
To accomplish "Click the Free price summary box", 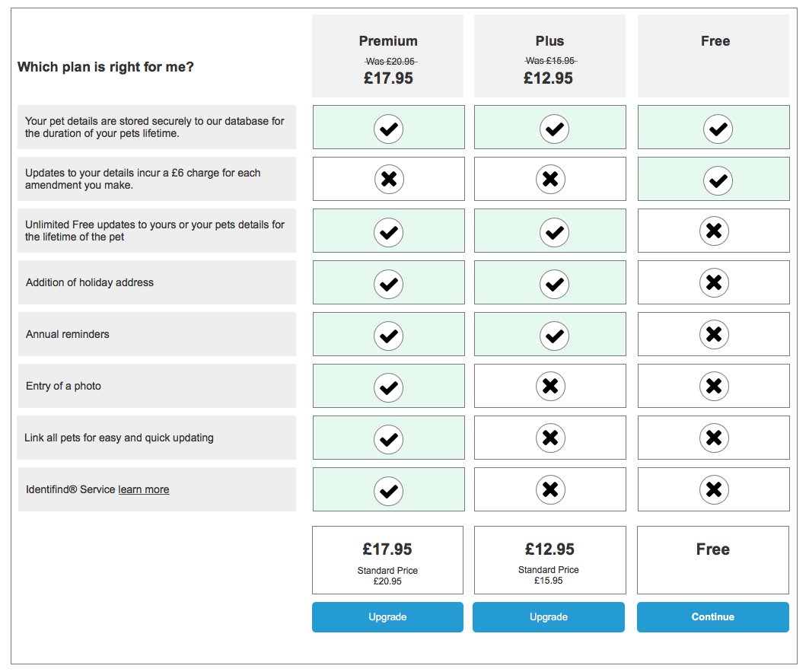I will tap(713, 560).
